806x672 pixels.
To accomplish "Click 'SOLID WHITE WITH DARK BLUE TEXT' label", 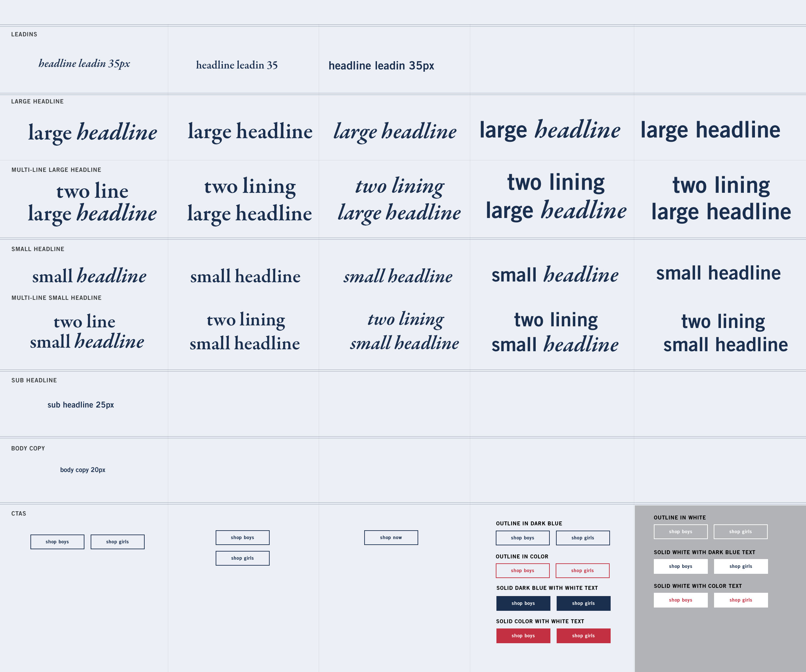I will (704, 552).
